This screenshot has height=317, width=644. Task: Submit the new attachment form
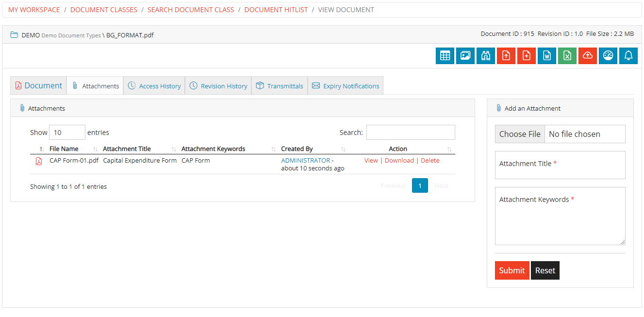click(512, 270)
